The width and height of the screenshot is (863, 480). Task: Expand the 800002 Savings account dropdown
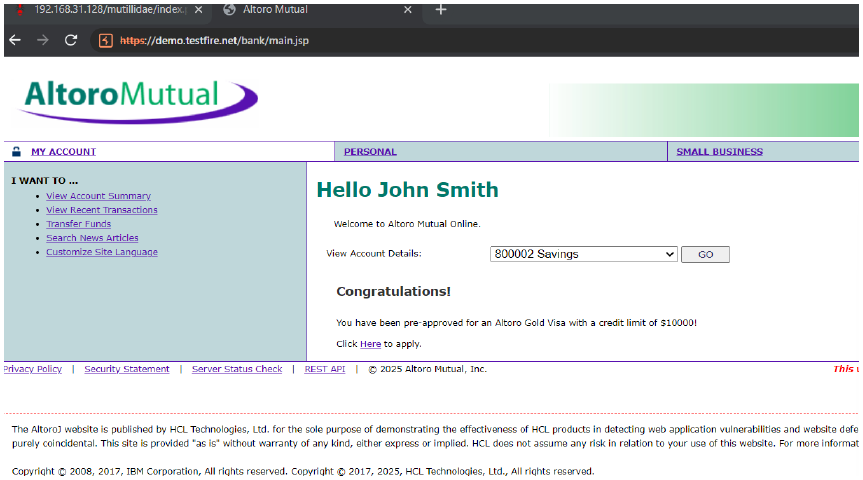point(583,254)
